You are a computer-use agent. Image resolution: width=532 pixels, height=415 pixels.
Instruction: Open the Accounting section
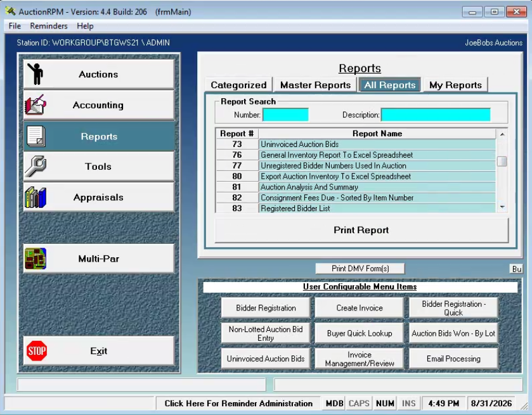99,105
